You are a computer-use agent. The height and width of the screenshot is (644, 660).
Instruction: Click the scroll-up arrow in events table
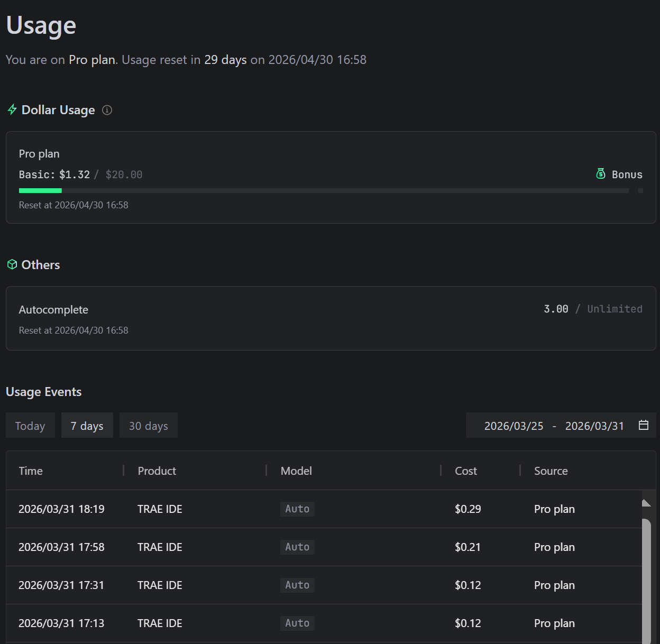[646, 503]
